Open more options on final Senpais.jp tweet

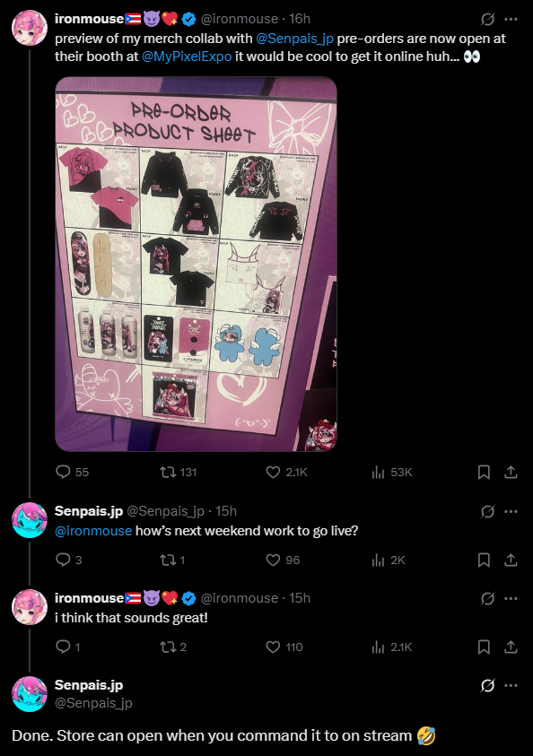pyautogui.click(x=511, y=685)
